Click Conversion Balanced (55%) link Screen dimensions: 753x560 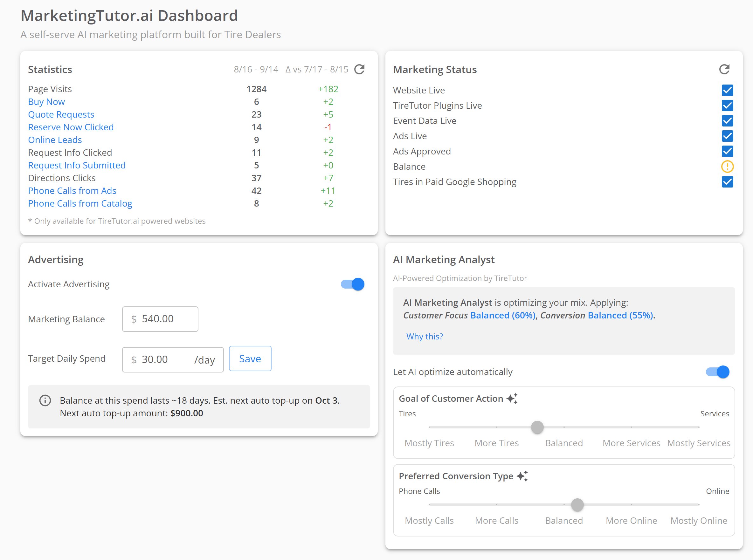pyautogui.click(x=620, y=315)
